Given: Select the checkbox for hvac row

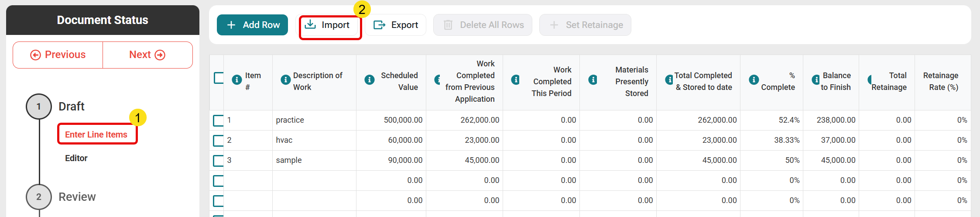Looking at the screenshot, I should [218, 141].
